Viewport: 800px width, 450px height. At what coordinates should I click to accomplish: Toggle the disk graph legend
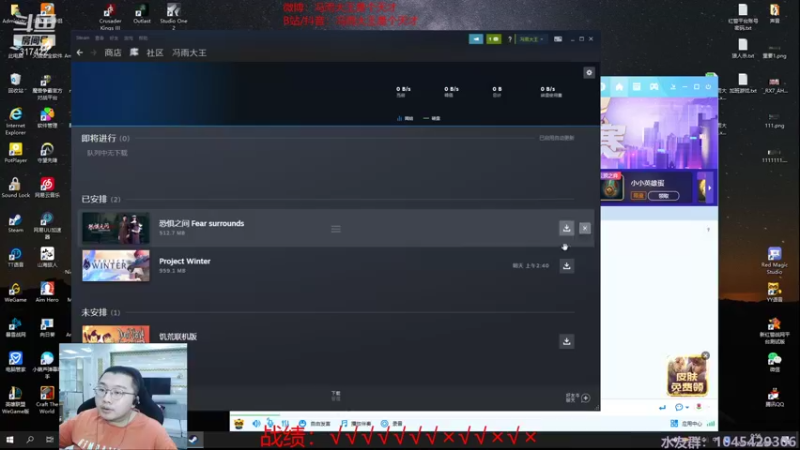point(432,118)
